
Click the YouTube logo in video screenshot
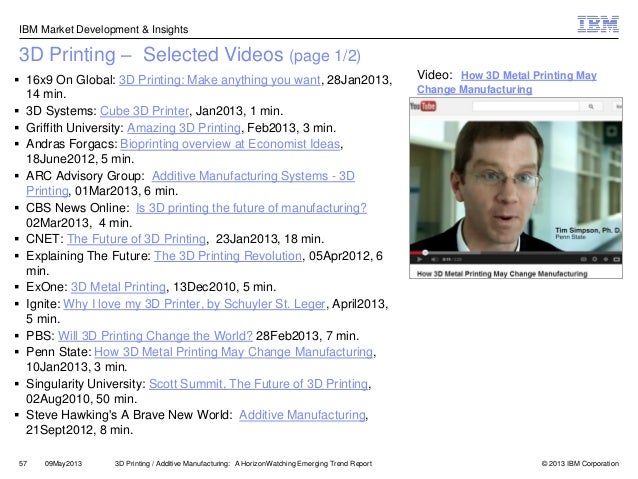point(423,106)
